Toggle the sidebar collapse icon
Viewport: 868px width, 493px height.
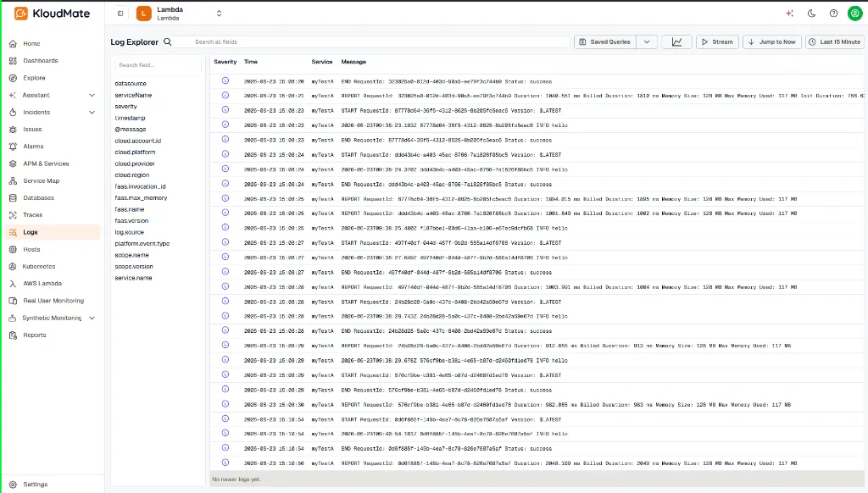(x=120, y=14)
